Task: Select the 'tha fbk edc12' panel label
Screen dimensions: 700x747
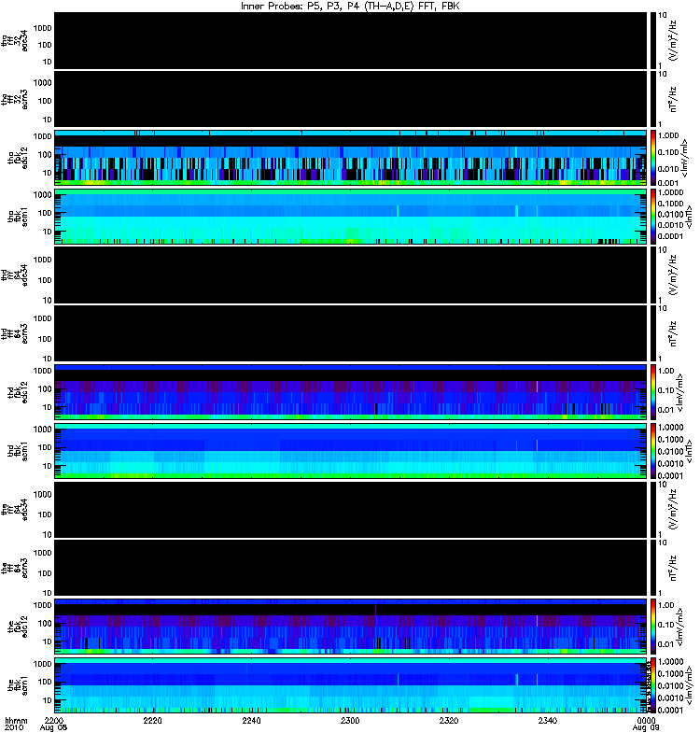Action: [18, 158]
